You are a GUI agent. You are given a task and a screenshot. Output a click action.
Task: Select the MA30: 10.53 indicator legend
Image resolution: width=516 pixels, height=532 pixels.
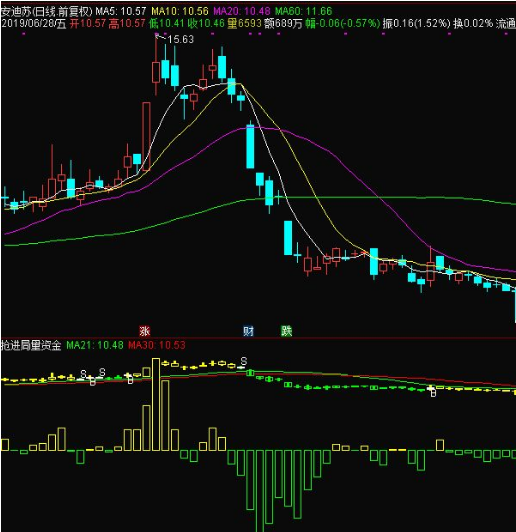[x=157, y=345]
